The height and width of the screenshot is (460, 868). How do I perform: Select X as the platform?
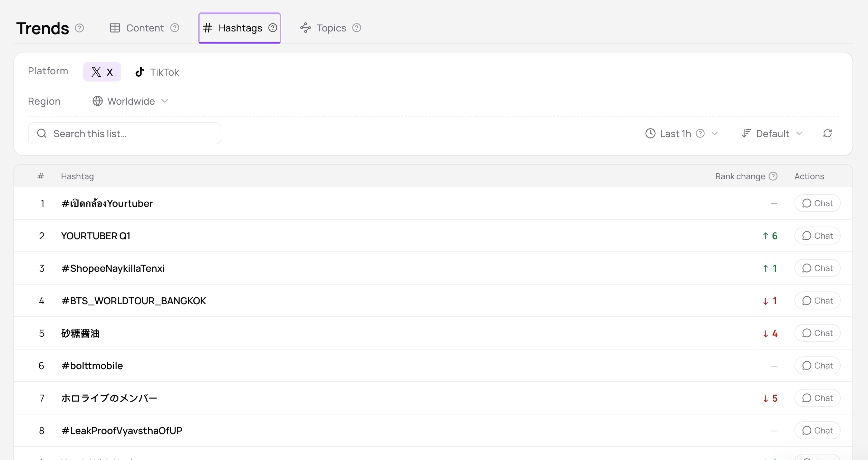pos(102,72)
